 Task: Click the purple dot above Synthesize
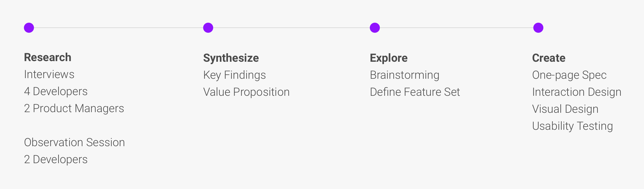(208, 28)
